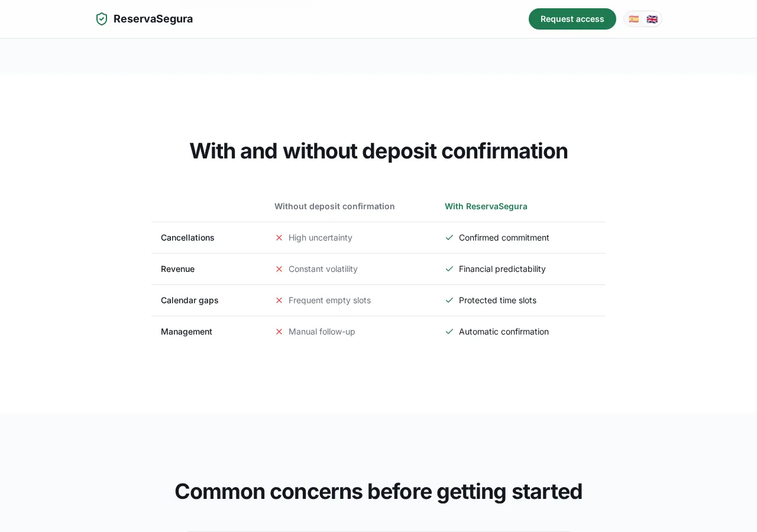Image resolution: width=757 pixels, height=532 pixels.
Task: Click the ReservaSegura shield logo icon
Action: [101, 19]
